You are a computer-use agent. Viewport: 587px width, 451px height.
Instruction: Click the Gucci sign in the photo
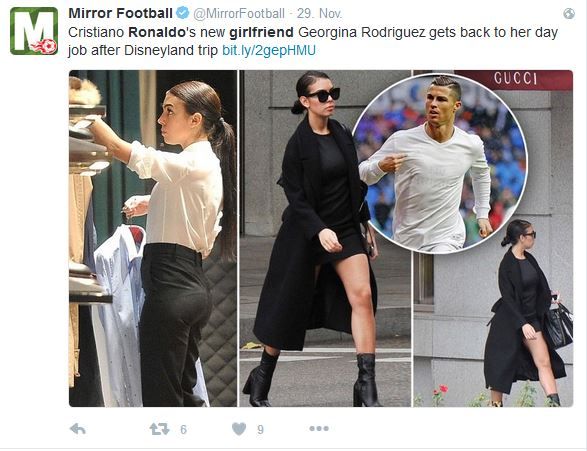[515, 79]
